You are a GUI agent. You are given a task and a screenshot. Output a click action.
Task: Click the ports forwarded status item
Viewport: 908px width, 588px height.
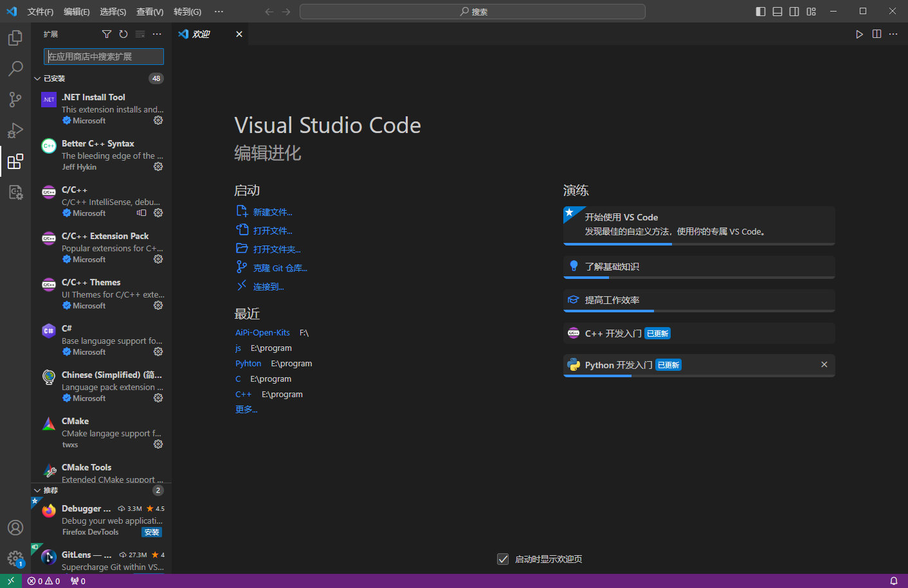78,581
